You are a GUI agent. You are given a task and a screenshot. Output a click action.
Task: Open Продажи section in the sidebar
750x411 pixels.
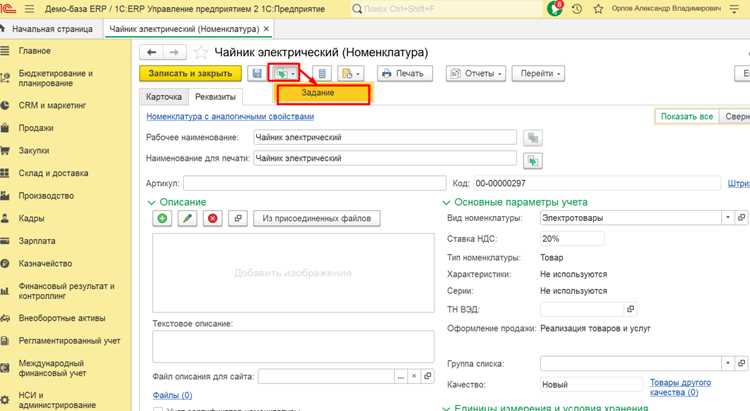tap(36, 128)
